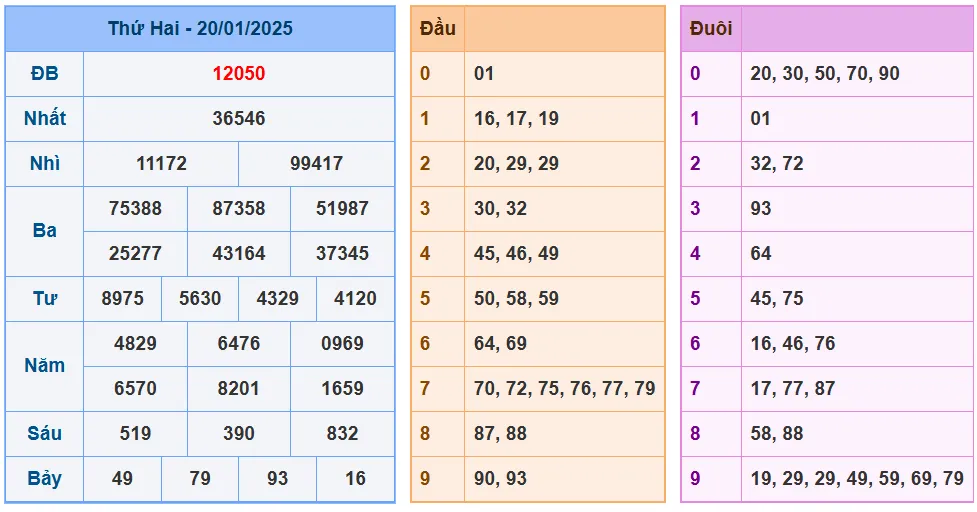This screenshot has width=977, height=512.
Task: Click Ba prize number 37345
Action: click(342, 254)
